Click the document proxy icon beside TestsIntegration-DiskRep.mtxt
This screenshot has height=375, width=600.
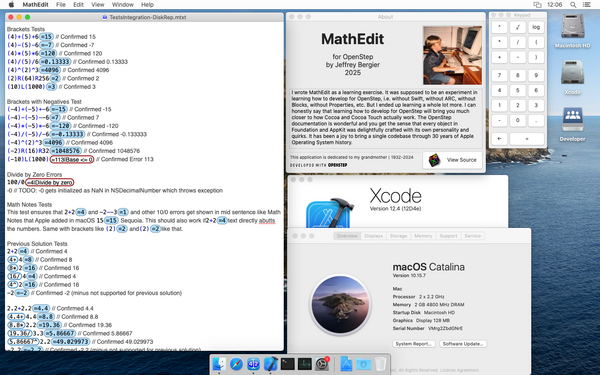click(x=105, y=17)
